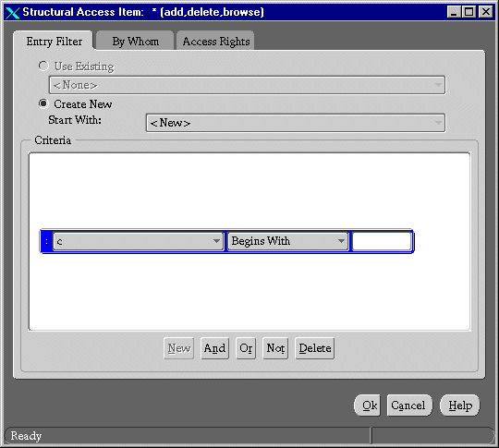Close the Structural Access Item window

486,12
